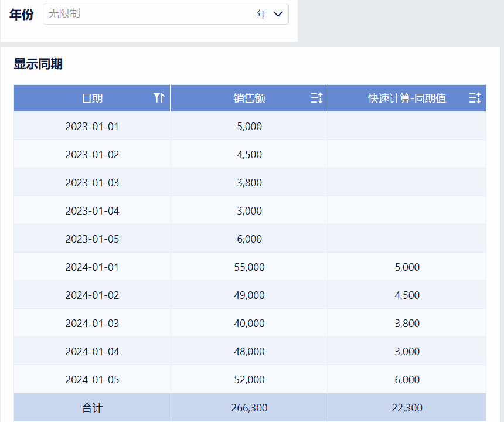Viewport: 504px width, 422px height.
Task: Select date cell 2024-01-01
Action: click(92, 267)
